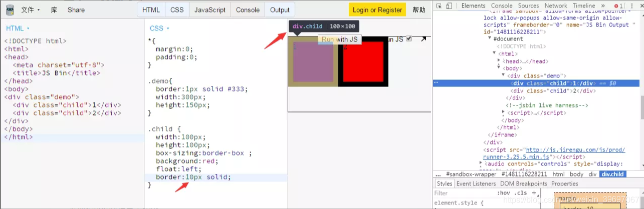Open the Properties tab
Screen dimensions: 644x209
[x=564, y=183]
